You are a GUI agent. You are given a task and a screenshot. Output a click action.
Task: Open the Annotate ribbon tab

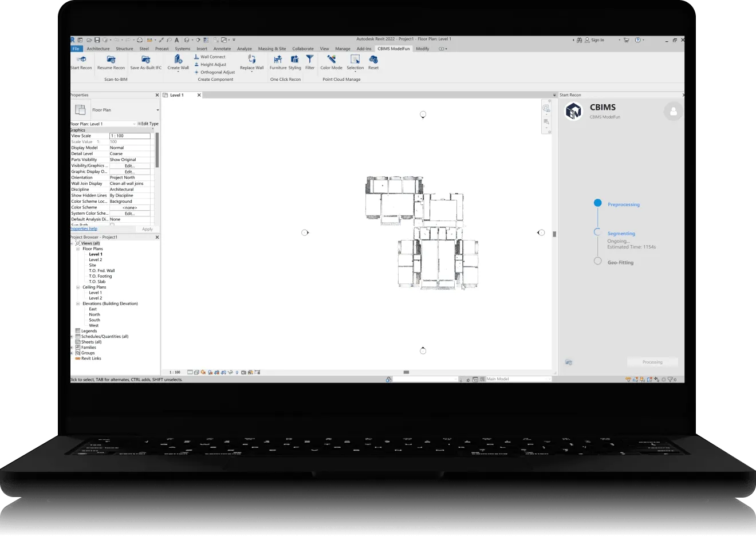222,49
